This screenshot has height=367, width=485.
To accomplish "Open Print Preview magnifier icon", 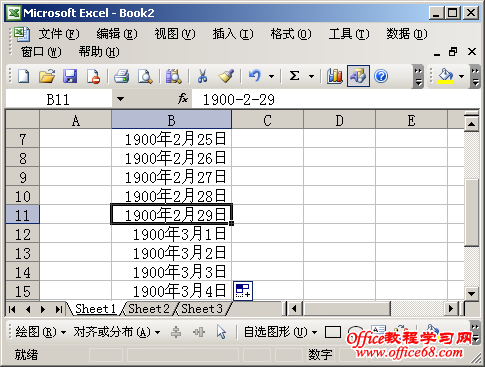I will pyautogui.click(x=145, y=76).
